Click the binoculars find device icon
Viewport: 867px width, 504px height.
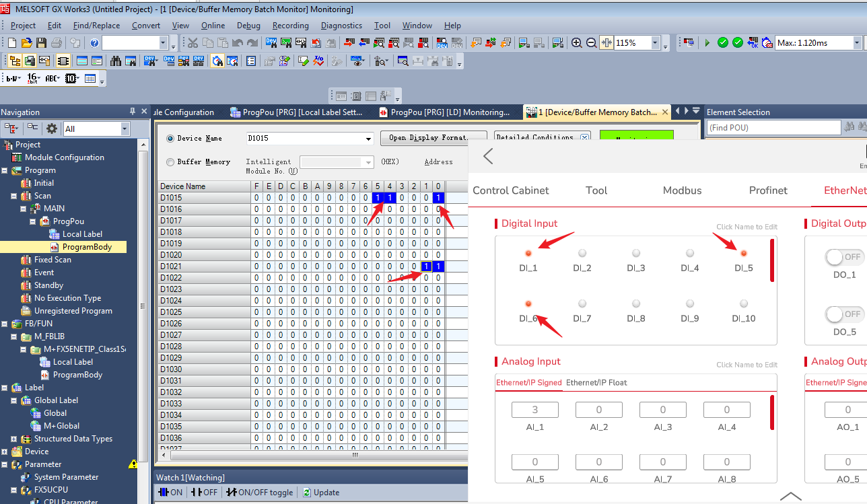(116, 61)
